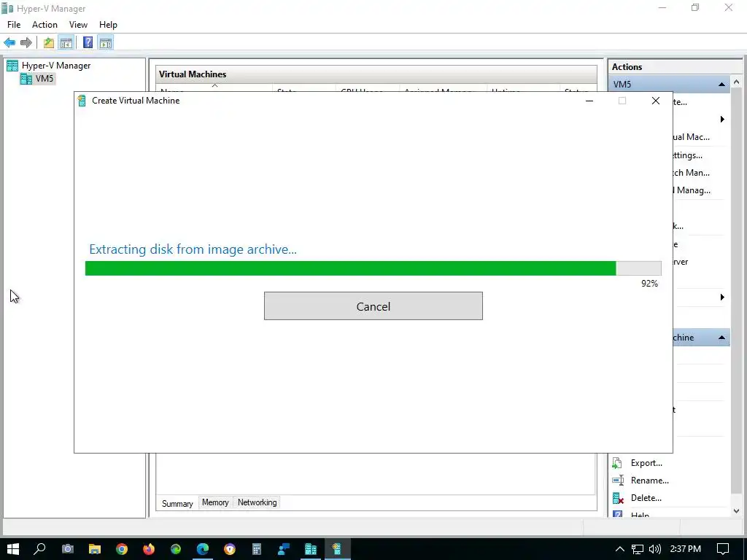Open the Calculator icon in taskbar
This screenshot has height=560, width=747.
[257, 549]
